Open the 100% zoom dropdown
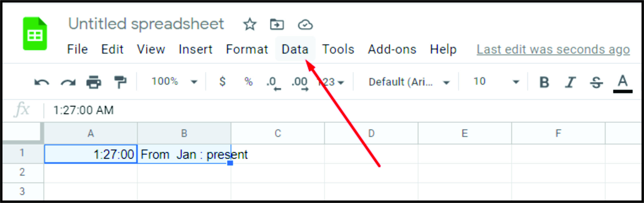This screenshot has height=203, width=644. click(174, 82)
